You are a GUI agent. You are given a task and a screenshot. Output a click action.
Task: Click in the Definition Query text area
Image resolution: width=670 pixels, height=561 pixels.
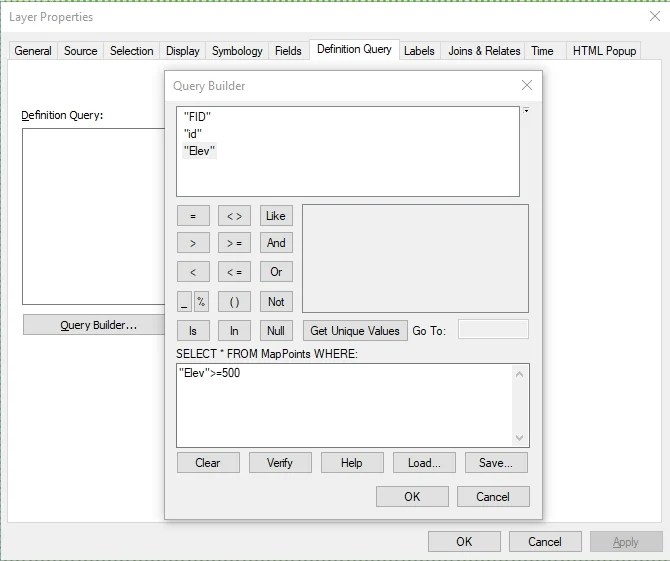[x=94, y=217]
